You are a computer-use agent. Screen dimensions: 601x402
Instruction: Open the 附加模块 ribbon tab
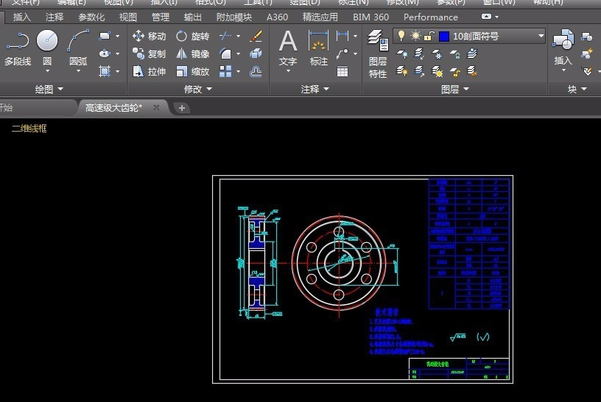coord(234,17)
